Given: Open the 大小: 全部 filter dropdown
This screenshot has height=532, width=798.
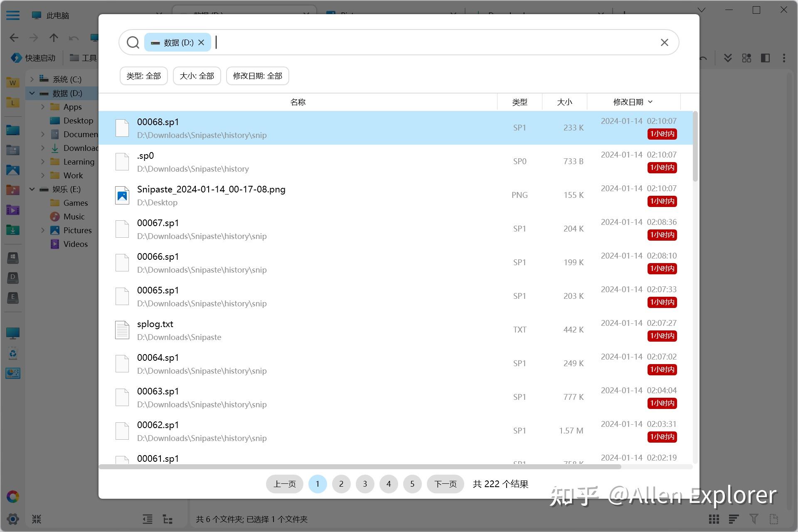Looking at the screenshot, I should tap(197, 76).
